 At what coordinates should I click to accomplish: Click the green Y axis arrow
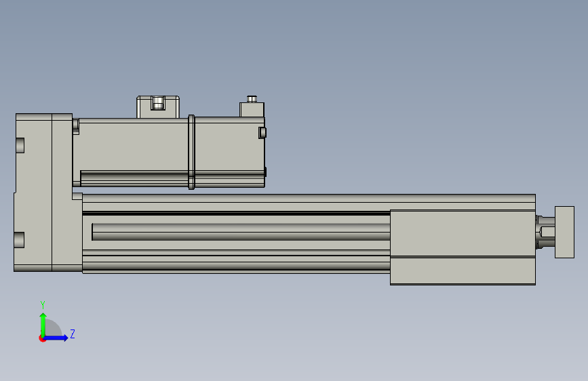[x=43, y=325]
